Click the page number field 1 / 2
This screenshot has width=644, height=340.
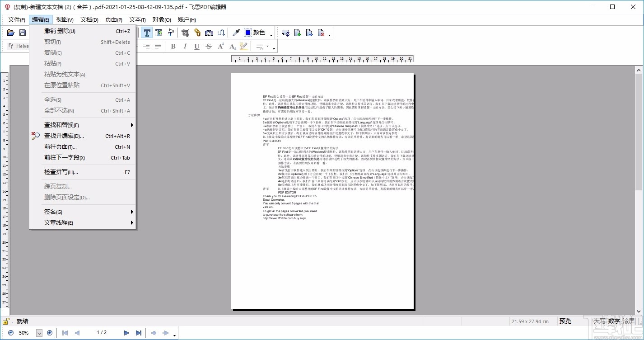tap(102, 333)
